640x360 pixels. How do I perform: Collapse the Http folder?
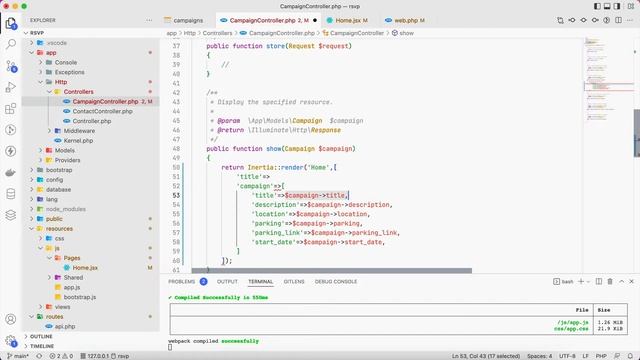(41, 82)
